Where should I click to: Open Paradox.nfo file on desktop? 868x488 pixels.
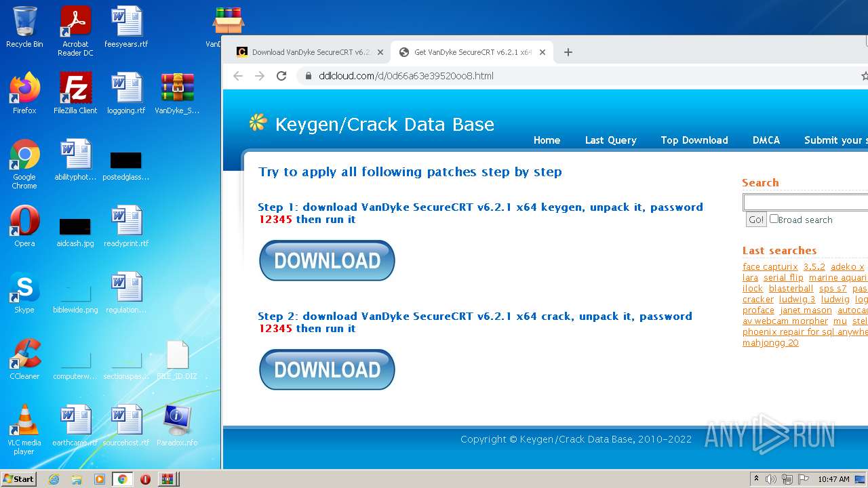(177, 426)
